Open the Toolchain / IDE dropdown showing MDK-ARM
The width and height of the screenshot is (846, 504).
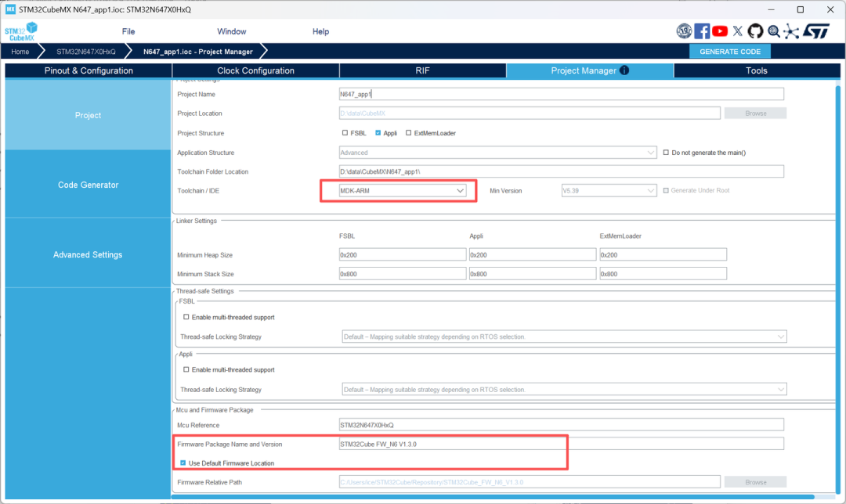403,191
